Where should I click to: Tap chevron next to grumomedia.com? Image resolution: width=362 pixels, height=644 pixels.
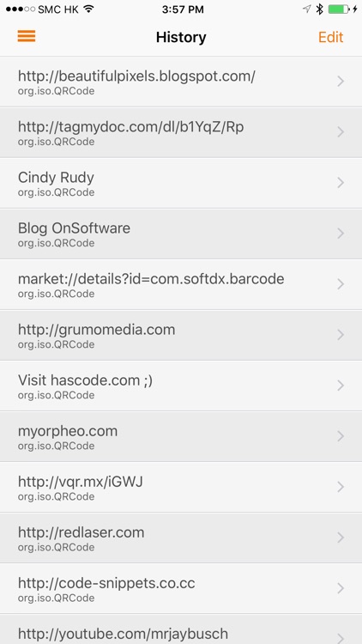pos(341,335)
